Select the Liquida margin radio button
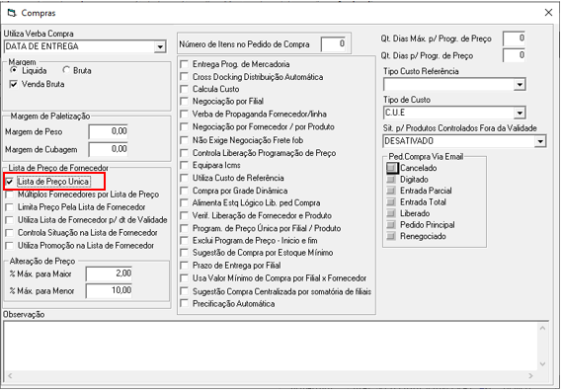Image resolution: width=563 pixels, height=392 pixels. coord(14,70)
